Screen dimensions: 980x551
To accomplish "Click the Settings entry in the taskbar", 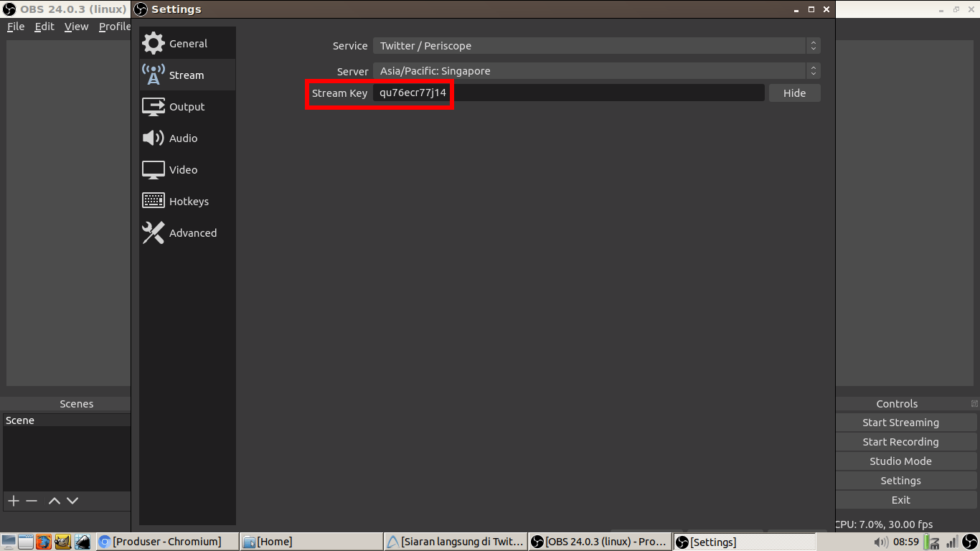I will (x=745, y=542).
